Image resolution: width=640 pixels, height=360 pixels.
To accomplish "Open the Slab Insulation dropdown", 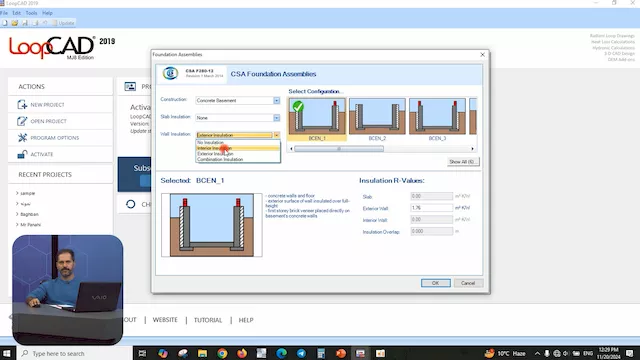I will tap(238, 118).
